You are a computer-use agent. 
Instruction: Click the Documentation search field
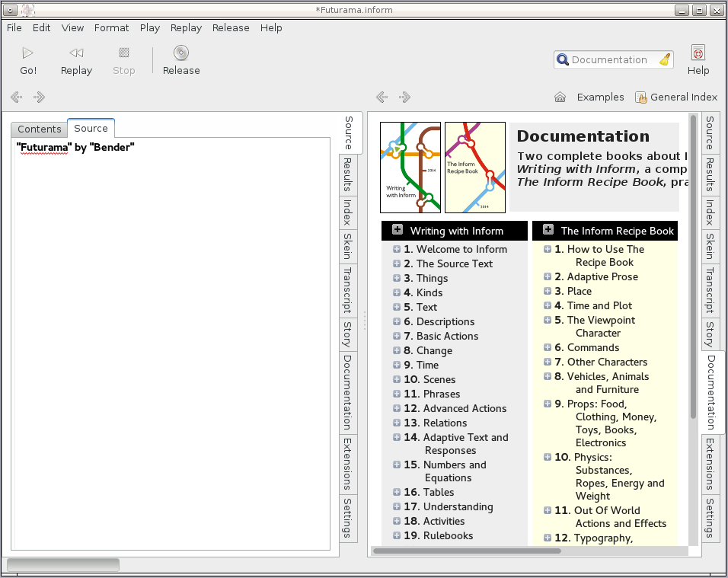tap(609, 60)
